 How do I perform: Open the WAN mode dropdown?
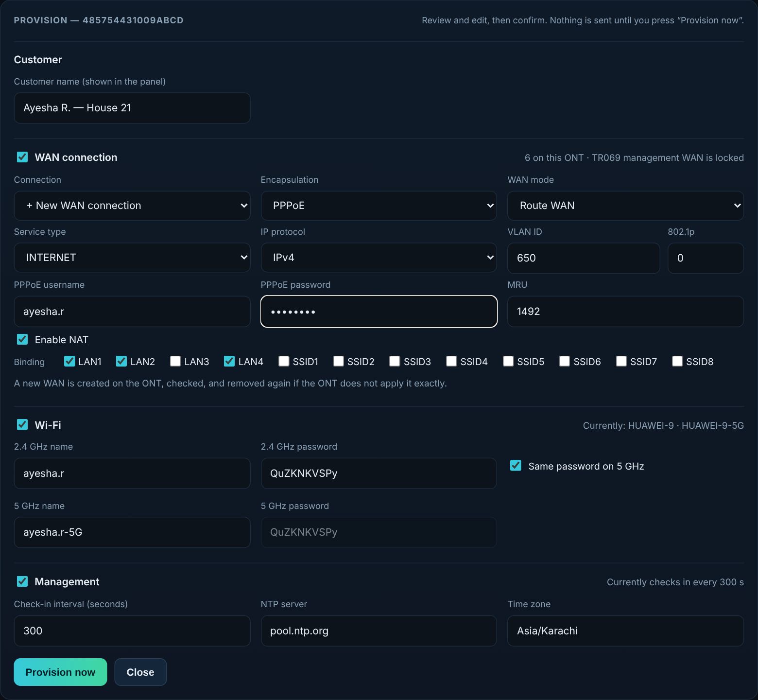coord(625,206)
